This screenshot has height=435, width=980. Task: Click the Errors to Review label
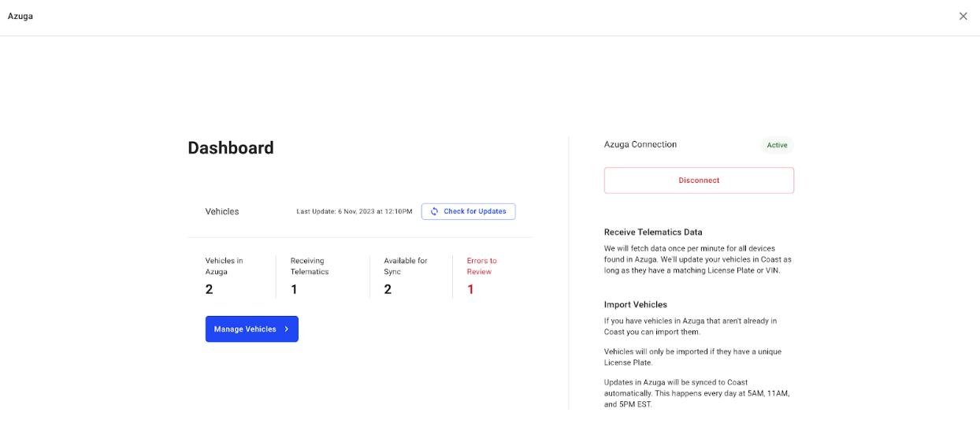pos(482,266)
